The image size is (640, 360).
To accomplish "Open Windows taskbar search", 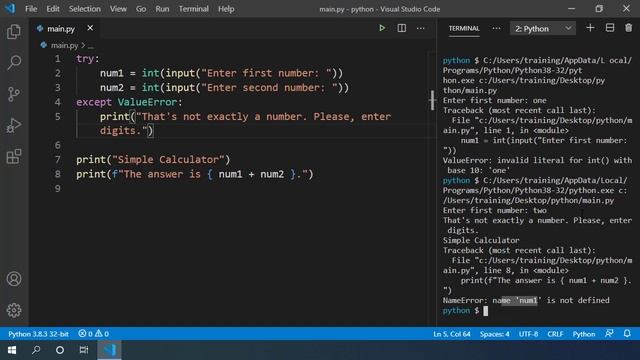I will [36, 350].
